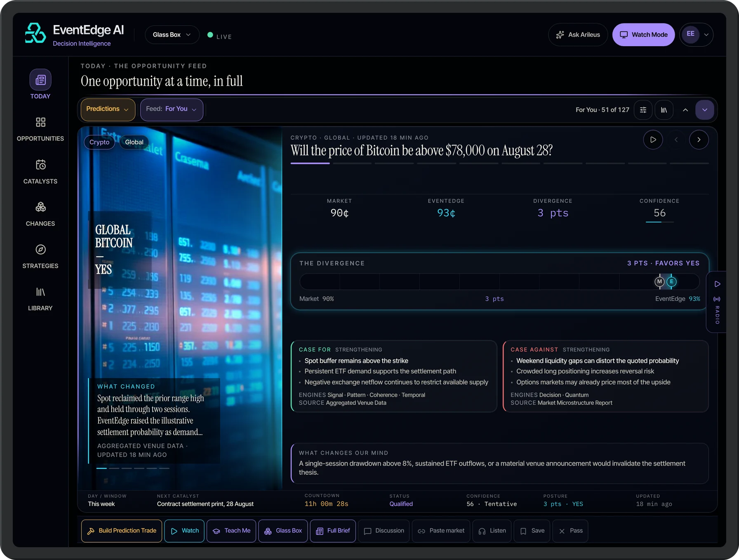Open the Strategies compass icon
The width and height of the screenshot is (739, 560).
pos(40,249)
